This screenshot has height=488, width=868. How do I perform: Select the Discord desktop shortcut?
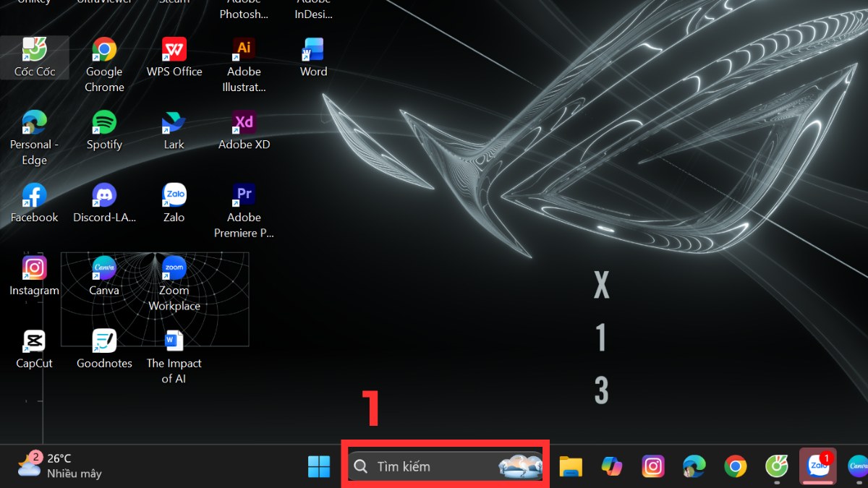[x=104, y=203]
